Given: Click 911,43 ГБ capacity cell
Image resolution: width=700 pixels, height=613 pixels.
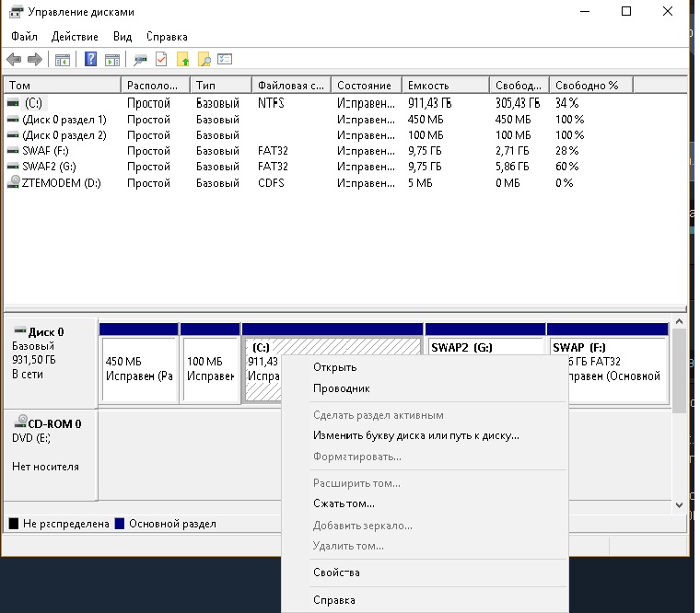Looking at the screenshot, I should tap(429, 103).
